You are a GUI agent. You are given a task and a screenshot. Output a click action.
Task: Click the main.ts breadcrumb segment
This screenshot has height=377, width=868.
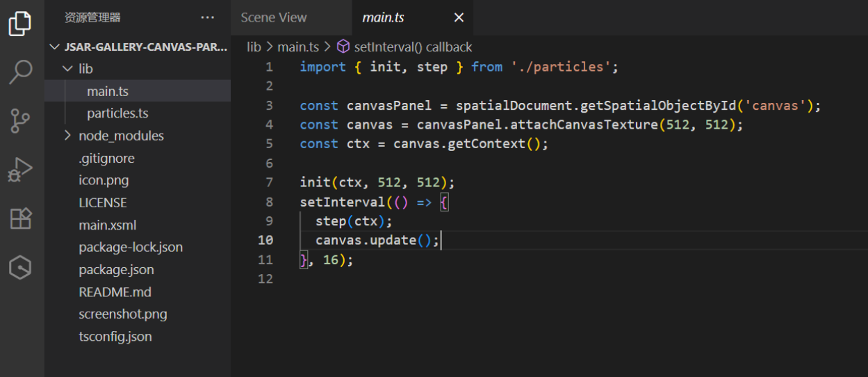point(297,47)
